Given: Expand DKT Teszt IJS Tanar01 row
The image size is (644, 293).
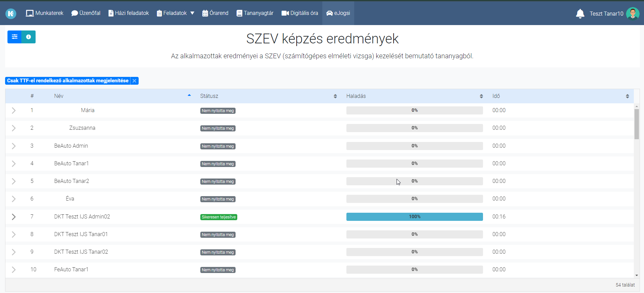Looking at the screenshot, I should tap(14, 234).
